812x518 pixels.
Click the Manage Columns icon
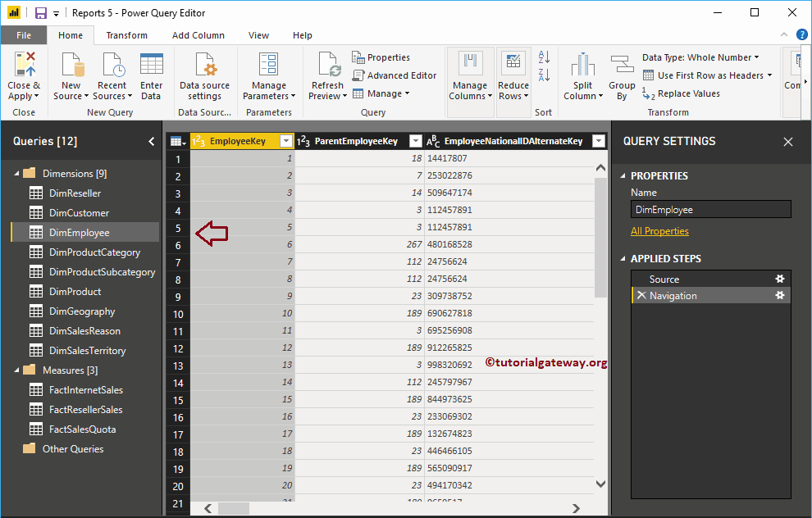click(470, 64)
